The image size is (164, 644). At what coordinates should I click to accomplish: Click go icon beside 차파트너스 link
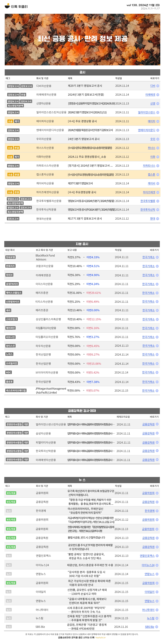(158, 166)
